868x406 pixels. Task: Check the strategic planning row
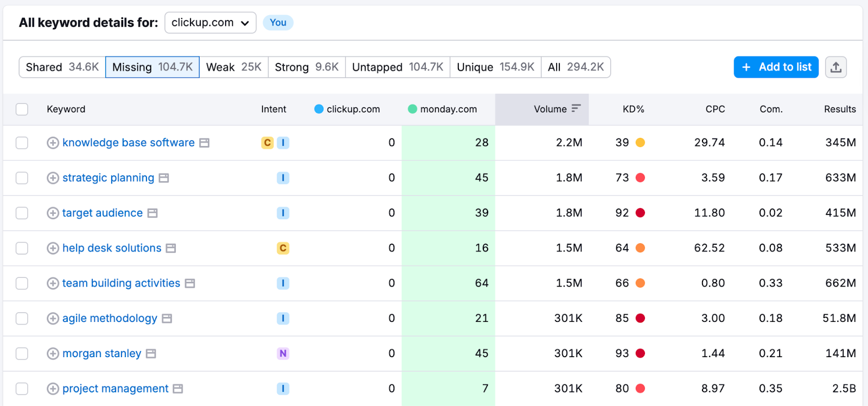point(22,178)
